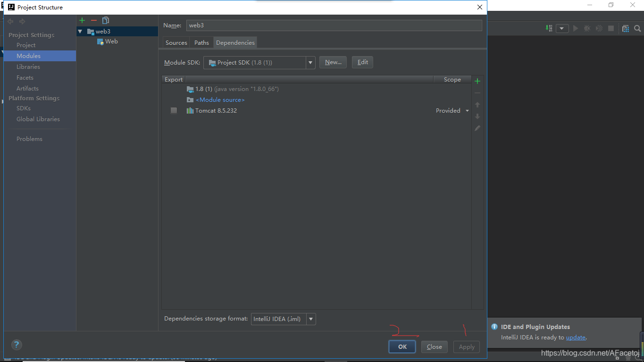Image resolution: width=644 pixels, height=362 pixels.
Task: Select the <Module source> row
Action: click(317, 100)
